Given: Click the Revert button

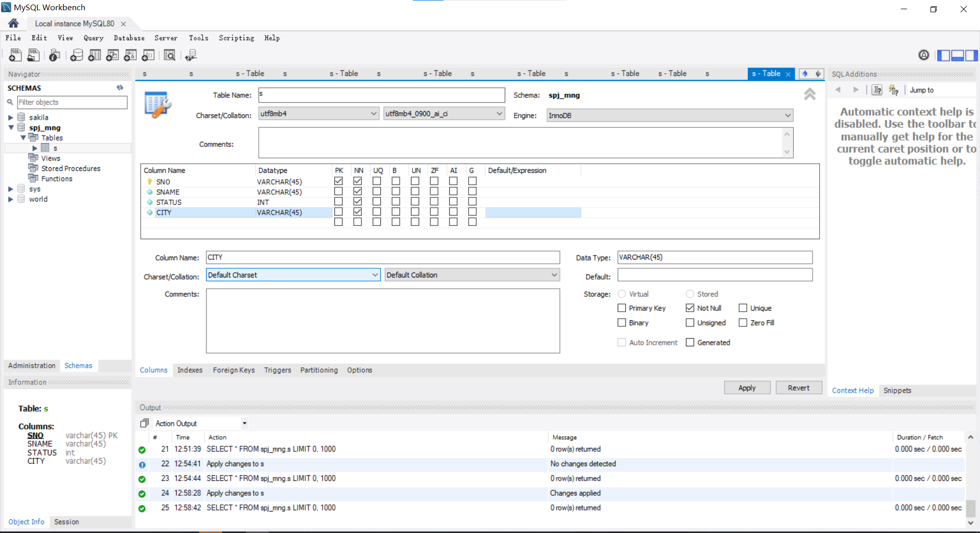Looking at the screenshot, I should (799, 388).
